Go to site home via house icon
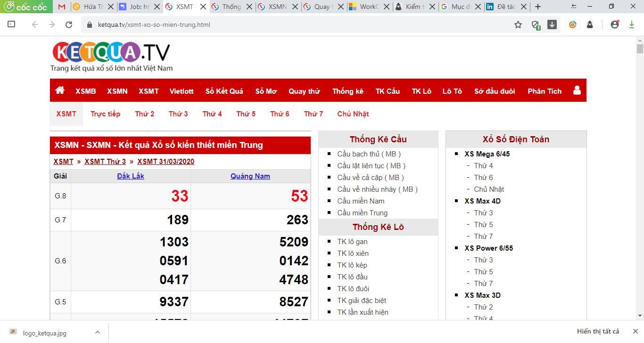The height and width of the screenshot is (343, 644). (x=60, y=90)
